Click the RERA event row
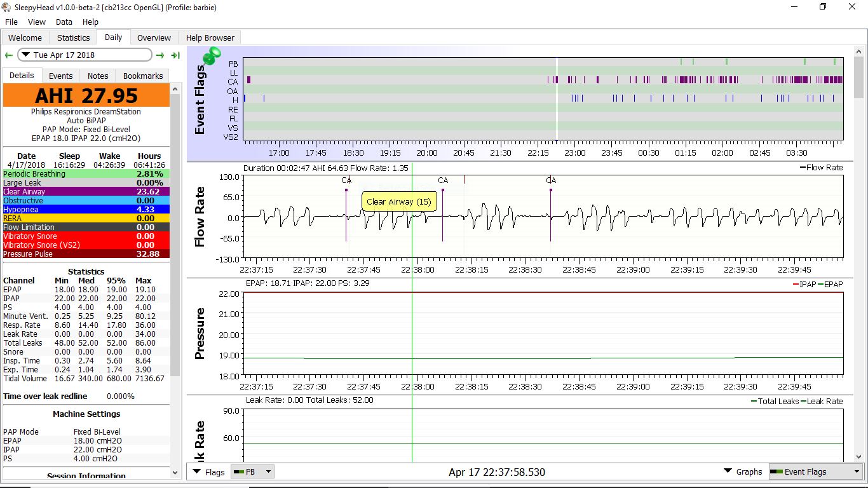 tap(86, 219)
